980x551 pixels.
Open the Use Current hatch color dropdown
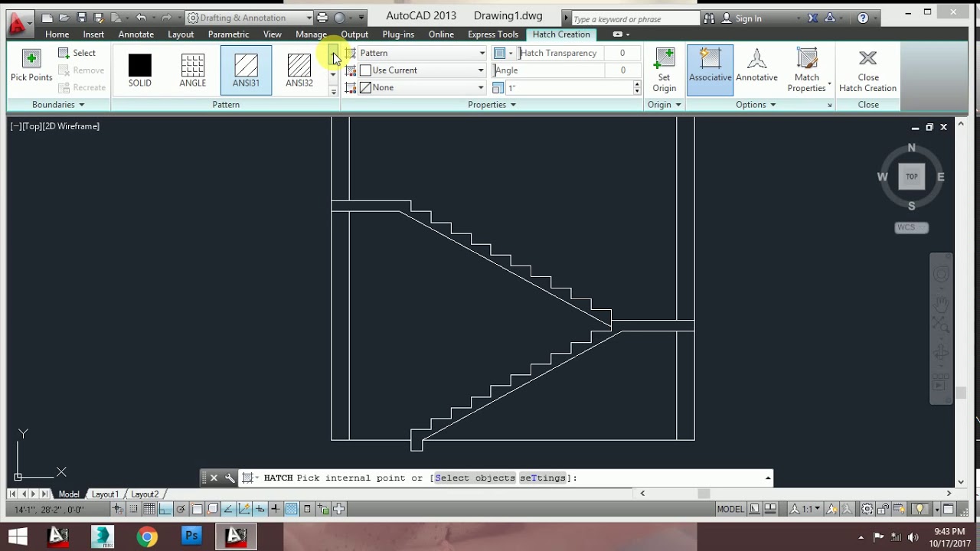(421, 70)
